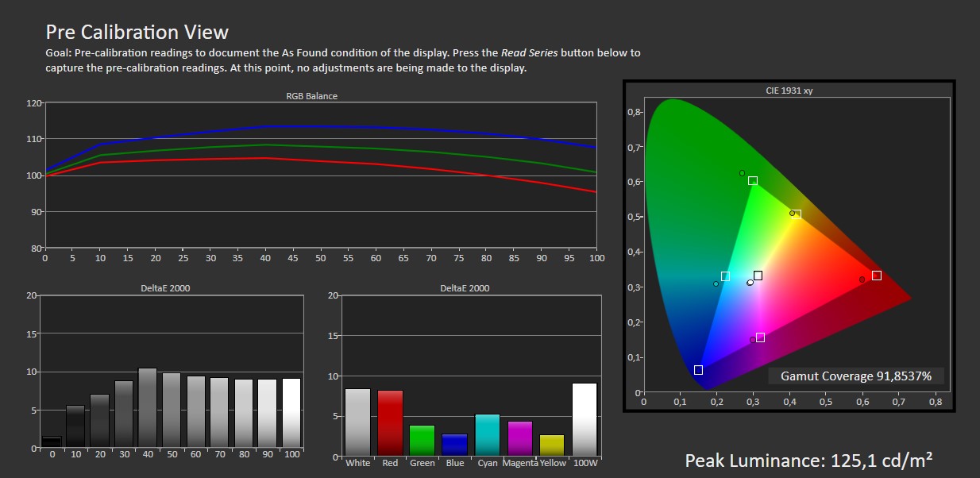Click the RGB Balance chart title
Image resolution: width=980 pixels, height=478 pixels.
click(311, 96)
